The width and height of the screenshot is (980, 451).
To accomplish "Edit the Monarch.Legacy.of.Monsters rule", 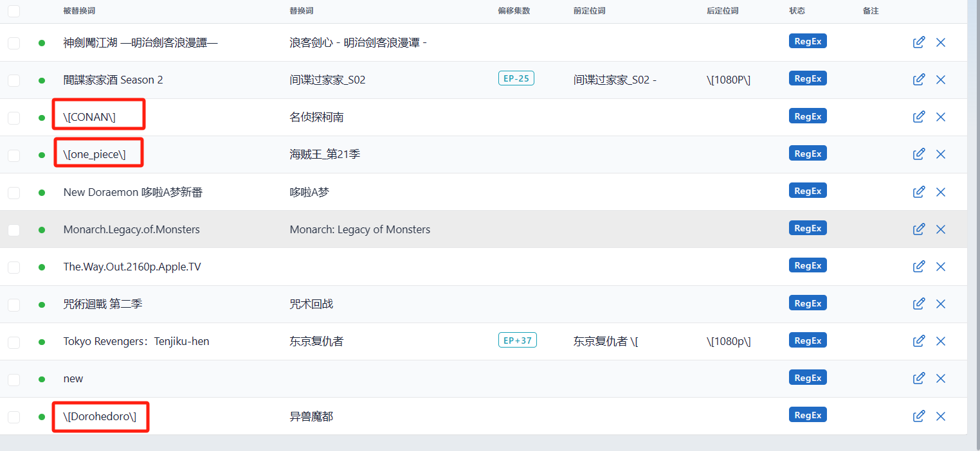I will 919,229.
